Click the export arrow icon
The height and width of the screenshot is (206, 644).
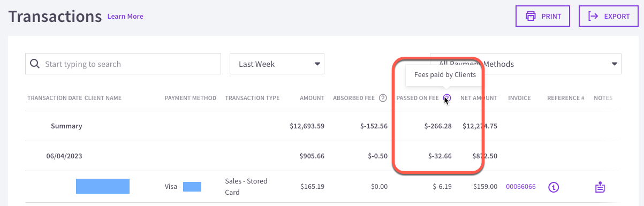click(593, 16)
